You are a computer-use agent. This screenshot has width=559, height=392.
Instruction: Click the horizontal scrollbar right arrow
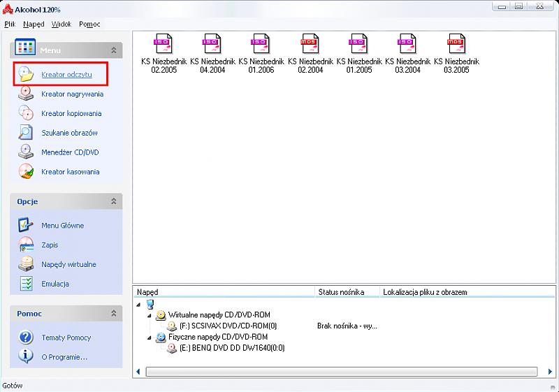pyautogui.click(x=550, y=372)
